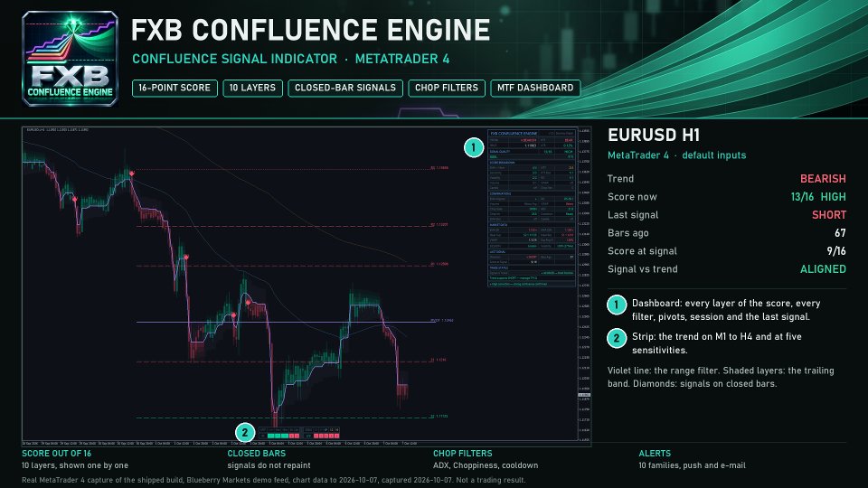Click the 'Signal vs trend' row label
This screenshot has height=488, width=868.
(x=642, y=269)
